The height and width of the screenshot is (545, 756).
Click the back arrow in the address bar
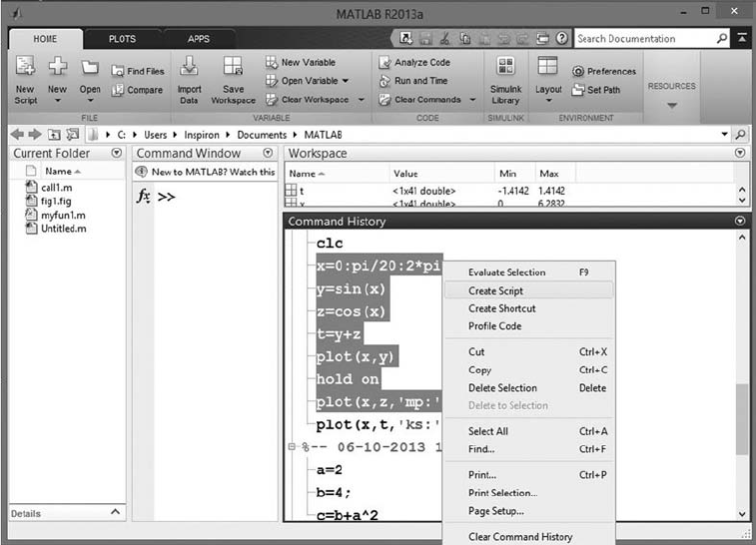(17, 135)
